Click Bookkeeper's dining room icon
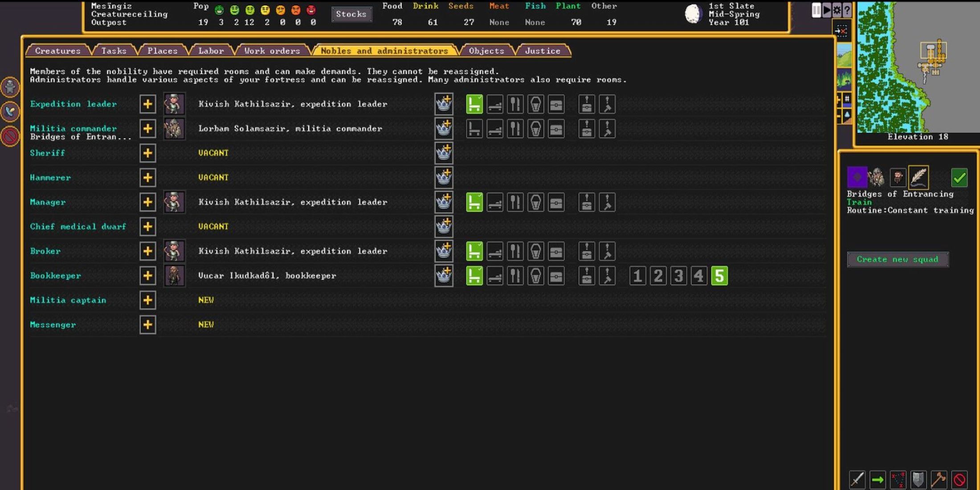Screen dimensions: 980x490 point(515,276)
